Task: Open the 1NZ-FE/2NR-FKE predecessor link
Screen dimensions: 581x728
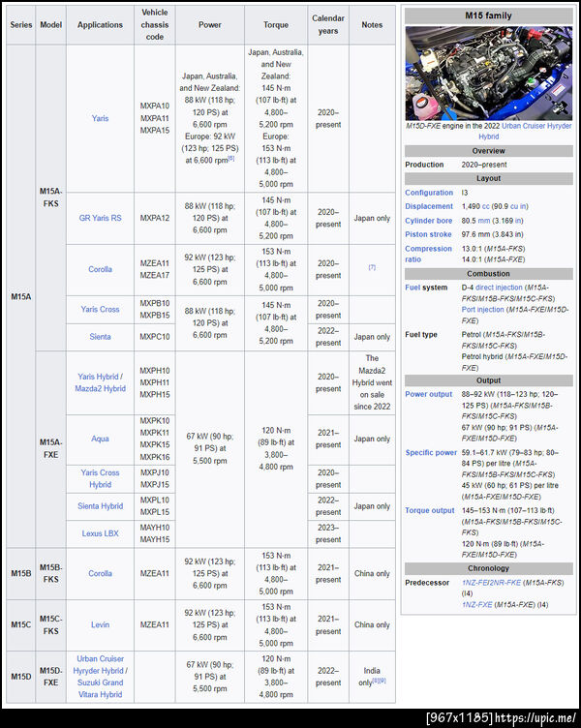Action: point(491,583)
